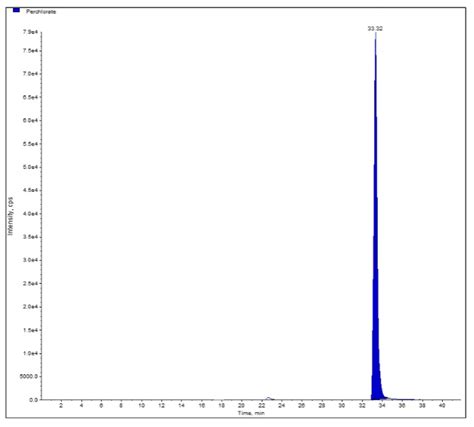Click the blue Perchlorate legend swatch
The image size is (474, 427).
click(x=16, y=10)
